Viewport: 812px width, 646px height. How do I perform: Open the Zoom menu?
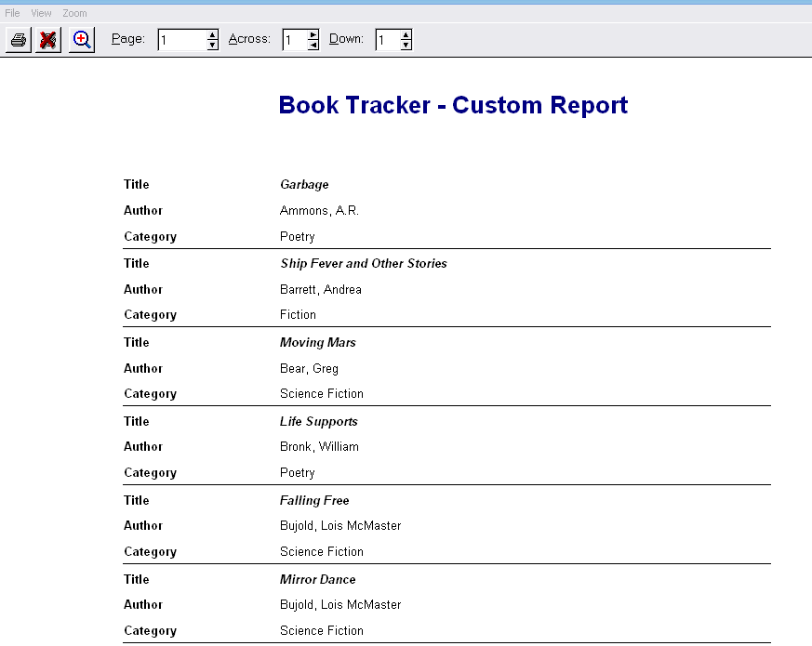[x=74, y=13]
